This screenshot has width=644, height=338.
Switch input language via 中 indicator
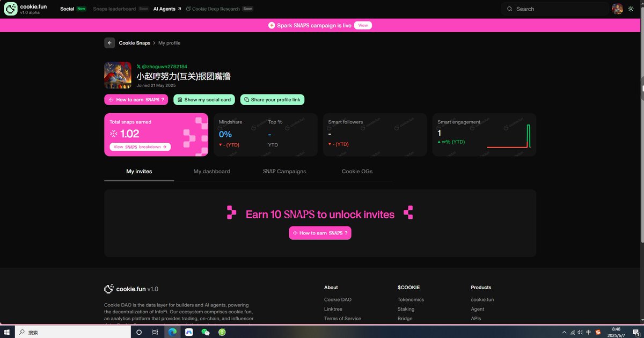589,332
